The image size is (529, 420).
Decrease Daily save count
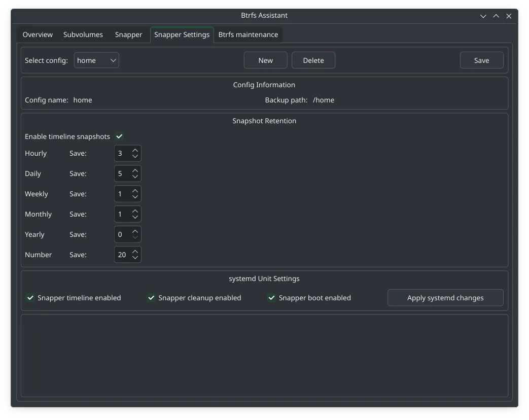tap(135, 177)
